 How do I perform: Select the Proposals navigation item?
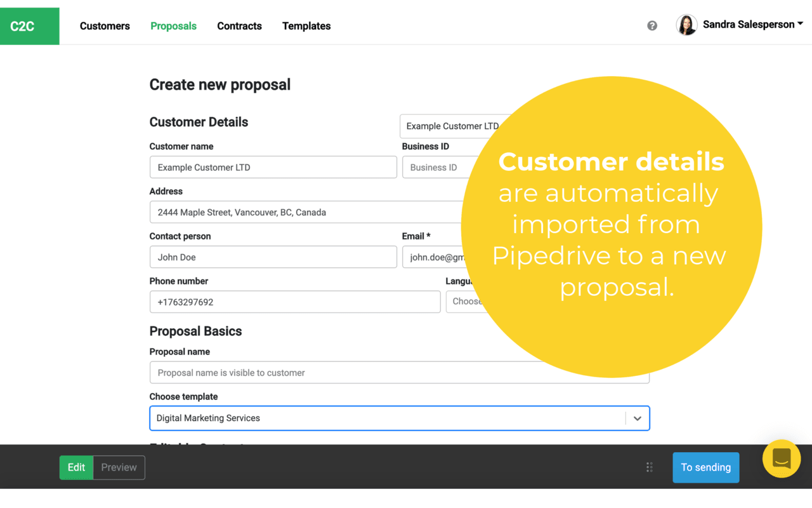tap(173, 26)
